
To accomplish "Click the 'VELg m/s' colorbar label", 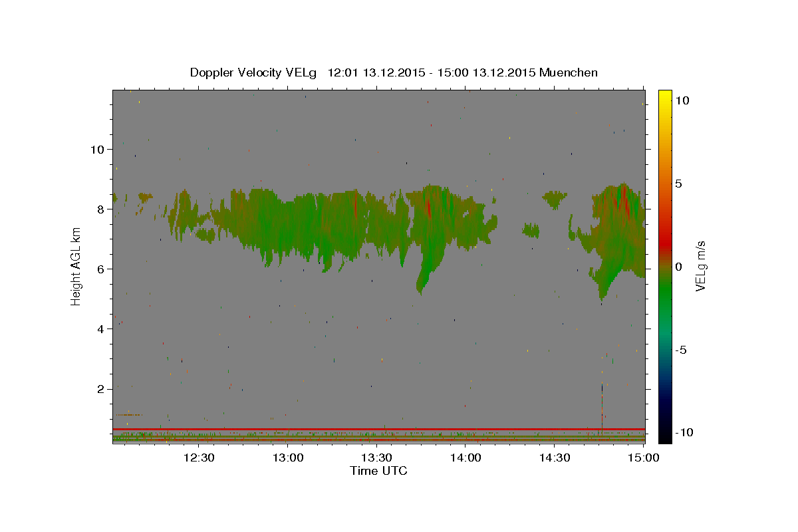I will (700, 266).
